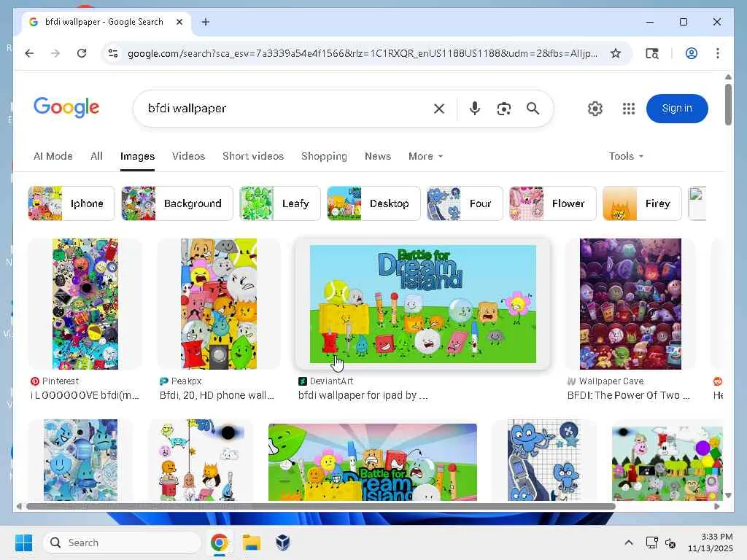Open Chrome three-dot menu

[718, 53]
